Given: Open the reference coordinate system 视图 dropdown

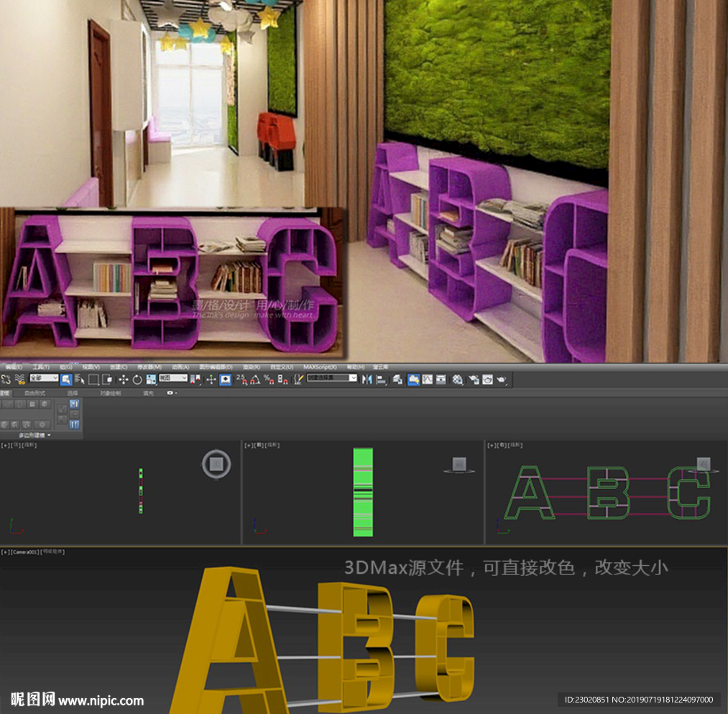Looking at the screenshot, I should (x=173, y=378).
